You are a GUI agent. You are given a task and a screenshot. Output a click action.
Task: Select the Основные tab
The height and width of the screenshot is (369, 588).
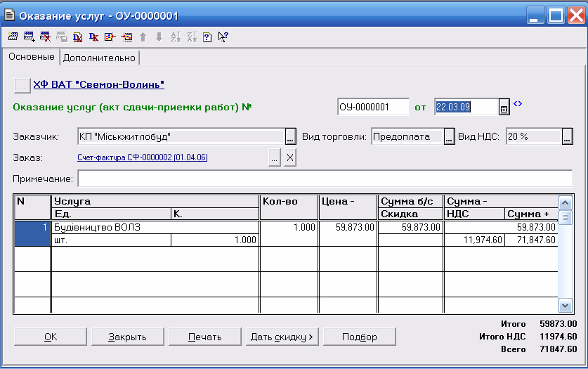[31, 57]
